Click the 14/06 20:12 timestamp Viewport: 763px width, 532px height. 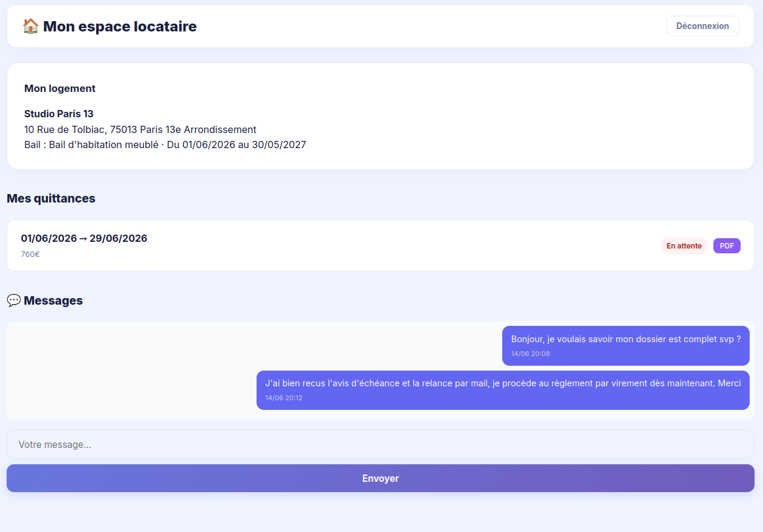pyautogui.click(x=284, y=398)
